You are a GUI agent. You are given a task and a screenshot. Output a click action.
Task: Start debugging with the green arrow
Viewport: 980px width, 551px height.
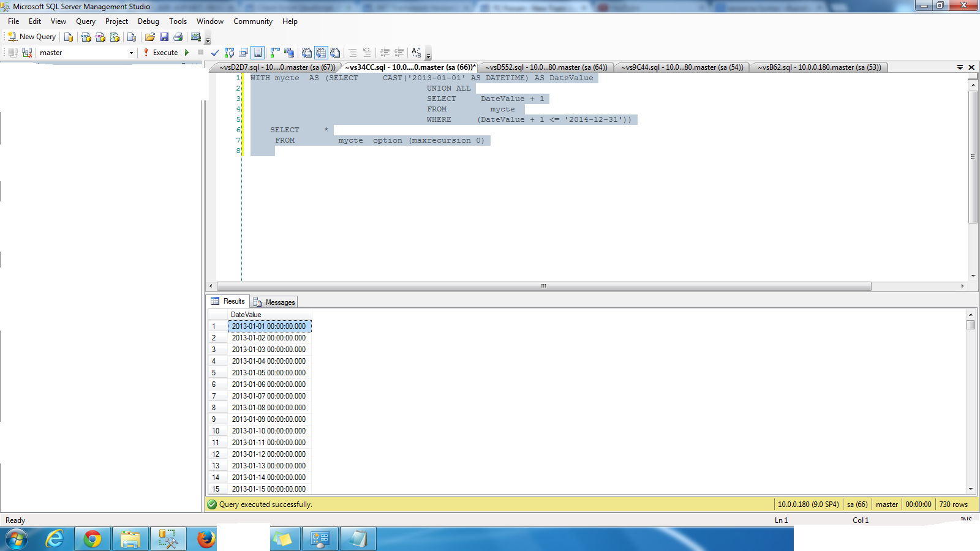click(x=187, y=53)
